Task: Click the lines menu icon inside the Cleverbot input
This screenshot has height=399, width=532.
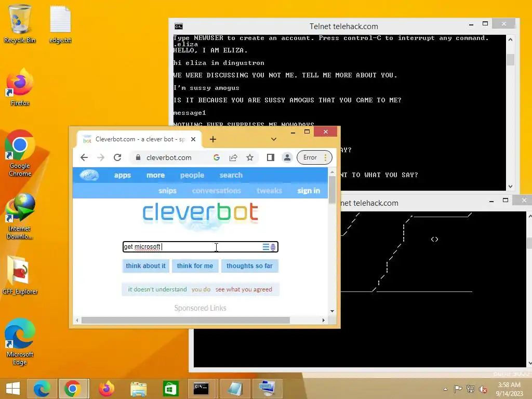Action: 266,247
